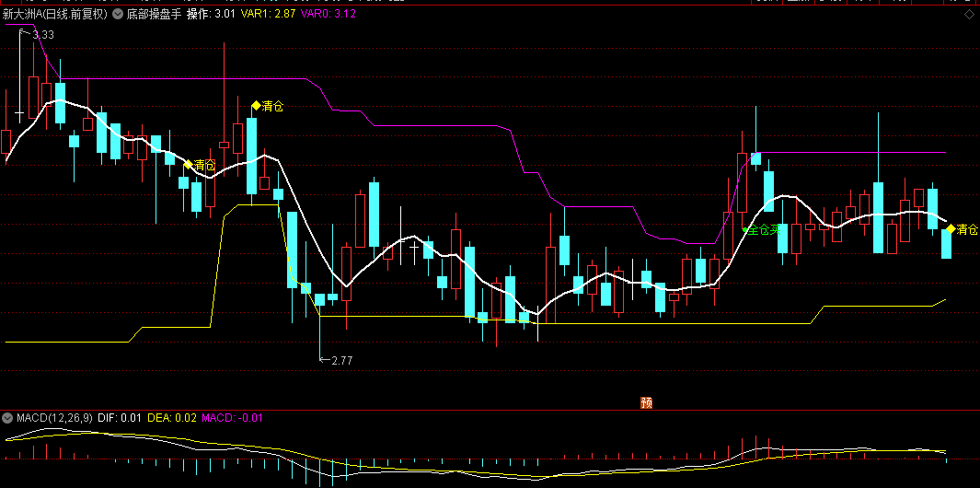Screen dimensions: 980x488
Task: Click the 操作: 3.01 value
Action: coord(212,14)
